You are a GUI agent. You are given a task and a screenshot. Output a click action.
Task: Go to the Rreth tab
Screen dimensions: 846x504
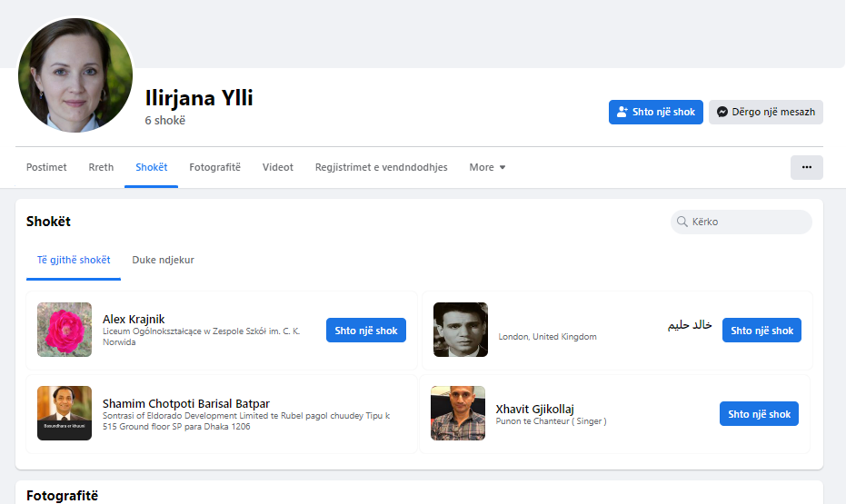tap(101, 167)
